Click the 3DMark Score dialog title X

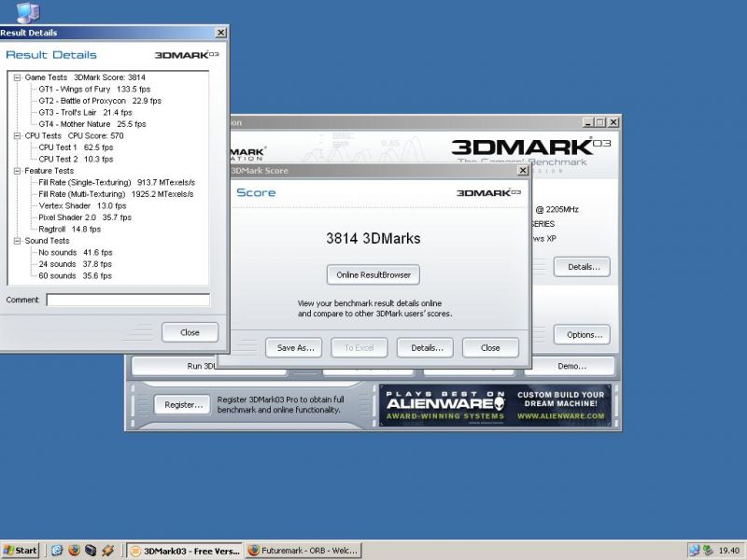click(x=523, y=171)
